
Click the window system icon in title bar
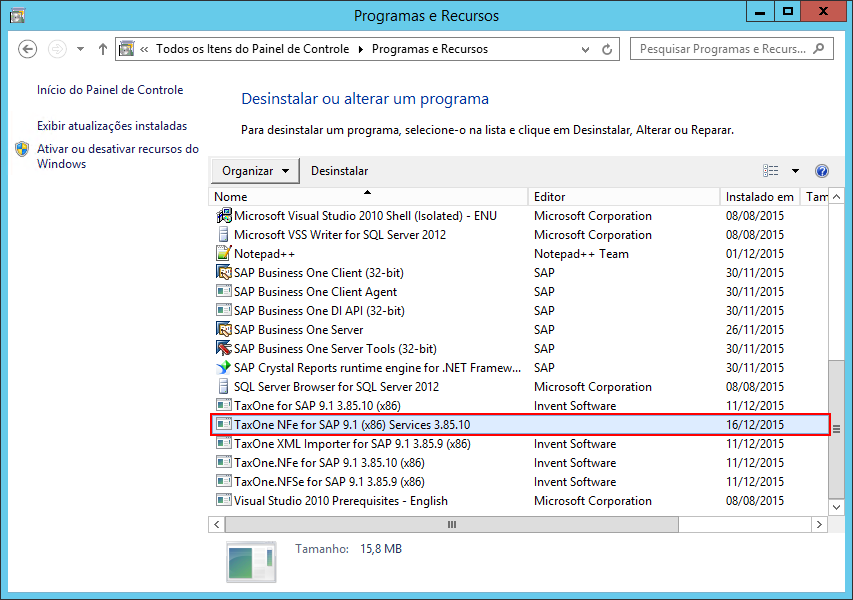tap(17, 15)
